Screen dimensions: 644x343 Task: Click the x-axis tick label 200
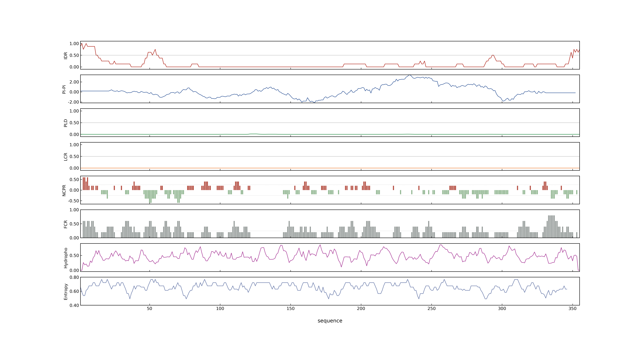[x=361, y=308]
